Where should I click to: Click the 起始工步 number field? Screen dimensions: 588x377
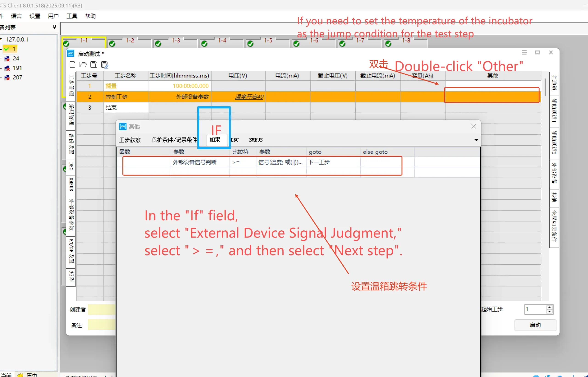(x=535, y=309)
